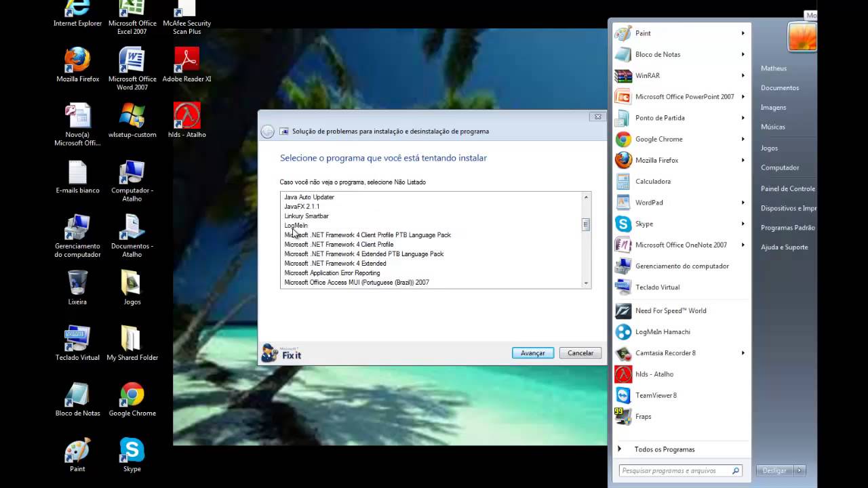This screenshot has height=488, width=868.
Task: Open Documentos in Start menu right pane
Action: [780, 87]
